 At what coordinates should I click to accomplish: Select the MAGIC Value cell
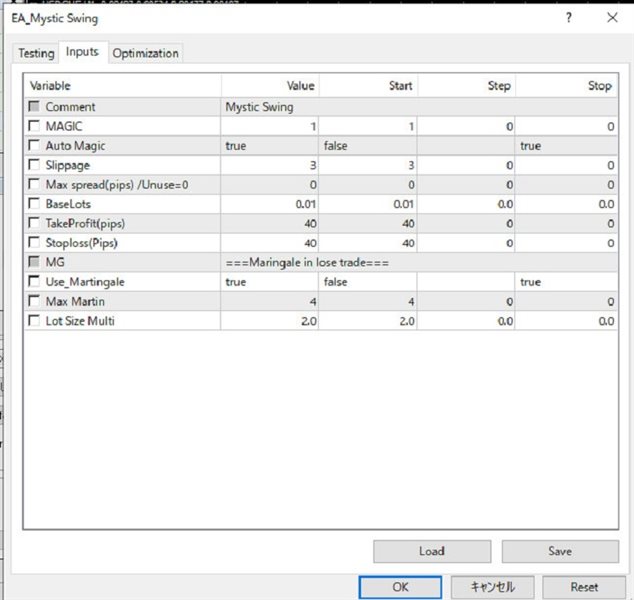click(x=270, y=126)
